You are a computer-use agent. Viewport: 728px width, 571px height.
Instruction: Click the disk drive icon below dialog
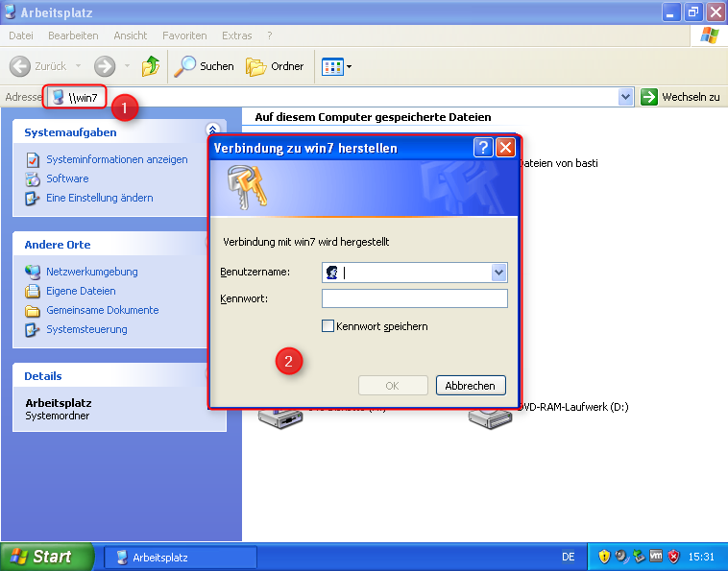tap(280, 418)
